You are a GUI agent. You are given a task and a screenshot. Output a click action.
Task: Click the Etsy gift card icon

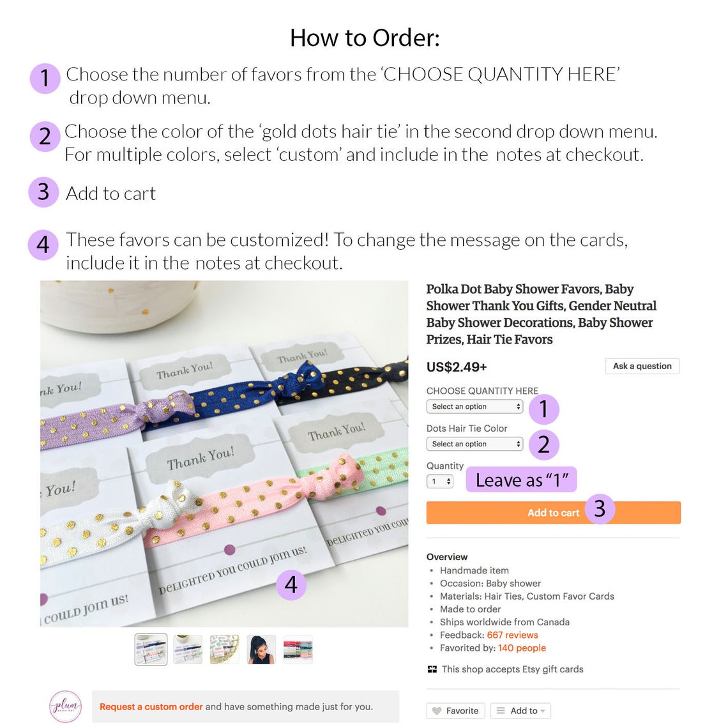[432, 669]
